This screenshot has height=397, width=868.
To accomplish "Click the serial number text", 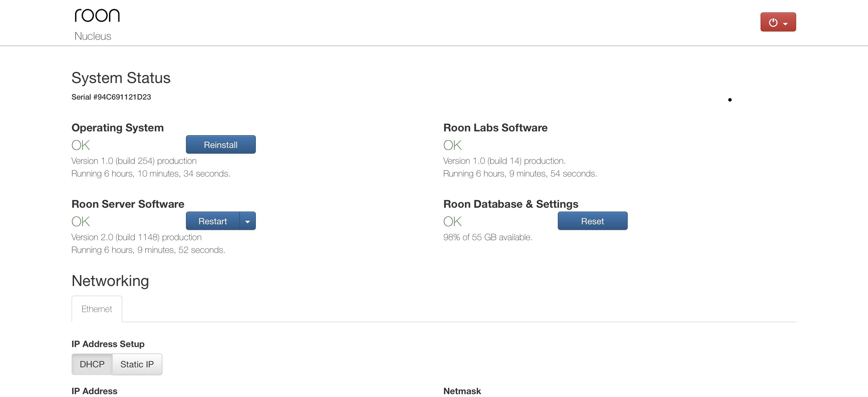I will [111, 97].
